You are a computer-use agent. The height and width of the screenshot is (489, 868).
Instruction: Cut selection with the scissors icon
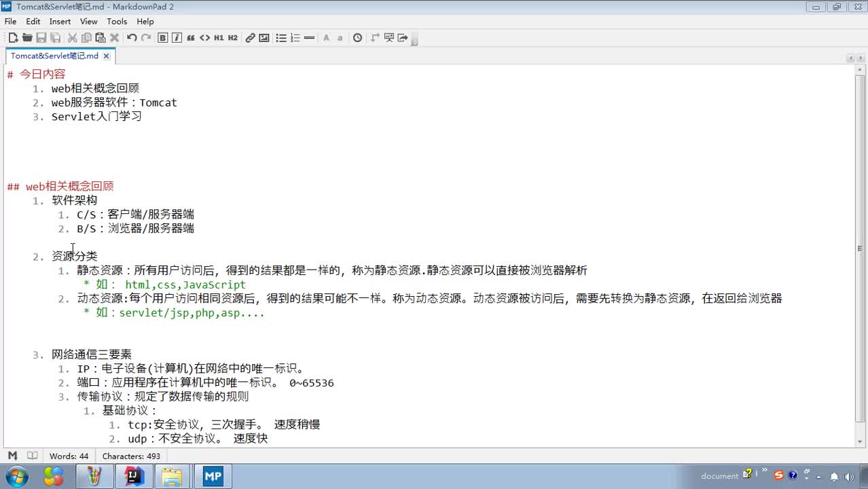click(x=72, y=38)
